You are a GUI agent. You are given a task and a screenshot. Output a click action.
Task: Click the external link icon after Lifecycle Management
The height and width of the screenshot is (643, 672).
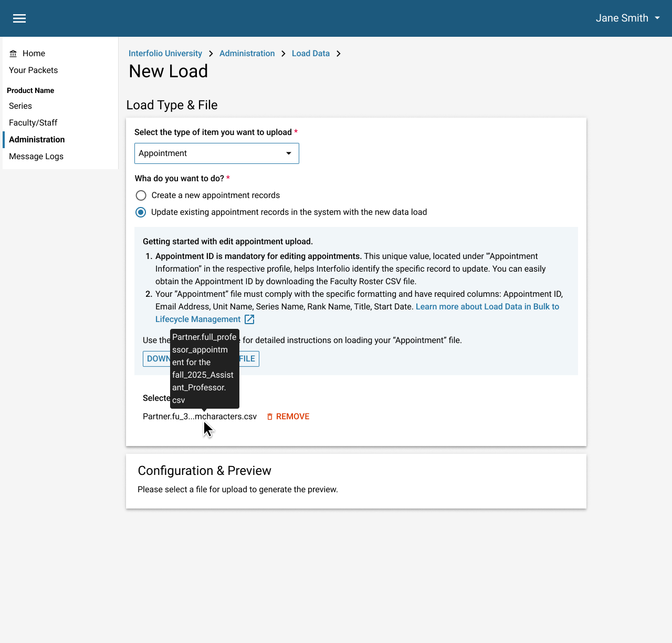point(249,319)
